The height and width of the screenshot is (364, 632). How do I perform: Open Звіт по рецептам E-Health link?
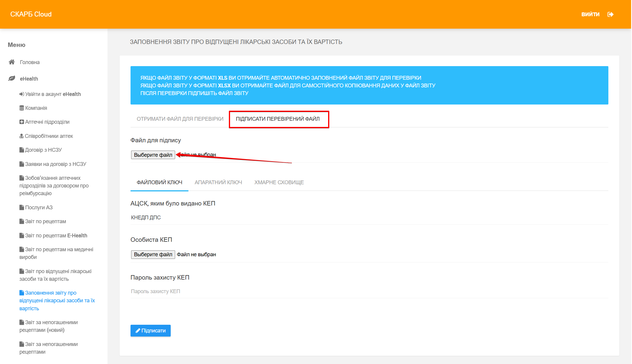point(56,236)
